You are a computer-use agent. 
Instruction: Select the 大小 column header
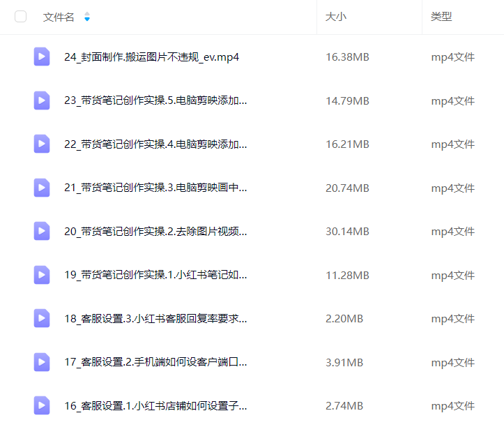click(335, 17)
